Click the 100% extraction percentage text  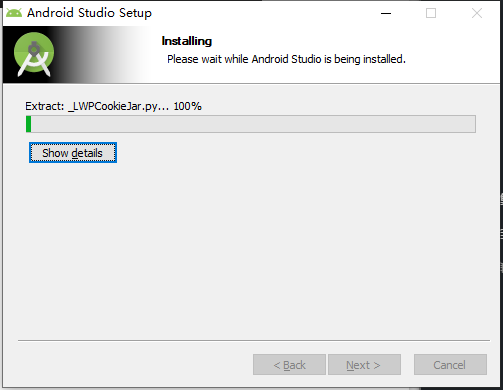(187, 106)
